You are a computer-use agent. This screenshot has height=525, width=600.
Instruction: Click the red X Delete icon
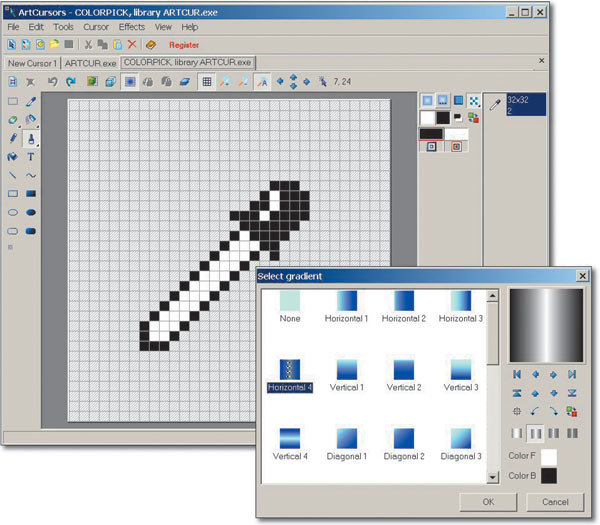(132, 44)
